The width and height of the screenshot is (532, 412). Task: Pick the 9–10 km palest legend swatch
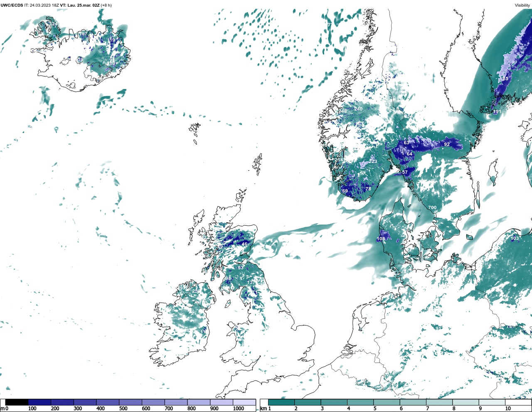pos(492,402)
